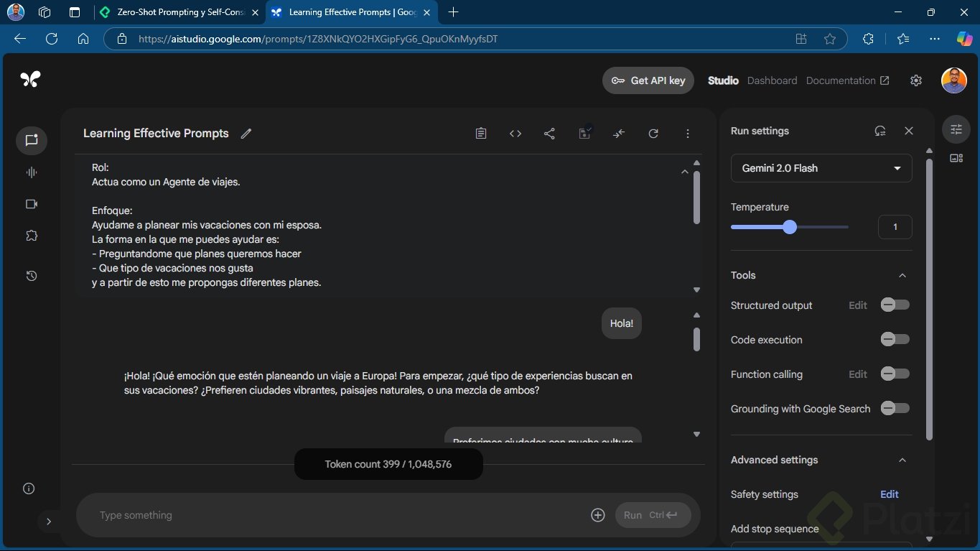This screenshot has height=551, width=980.
Task: Add page to favorites with star icon
Action: tap(830, 39)
